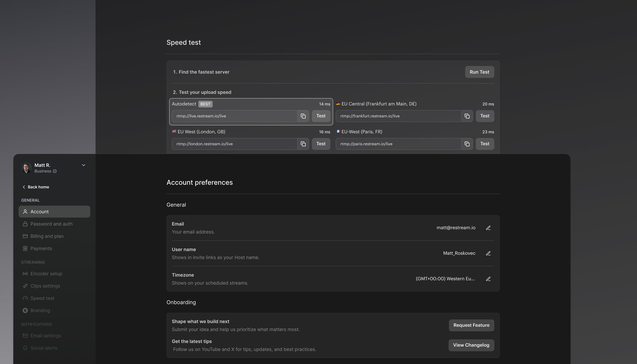Edit the timezone setting
The height and width of the screenshot is (364, 637).
click(488, 279)
